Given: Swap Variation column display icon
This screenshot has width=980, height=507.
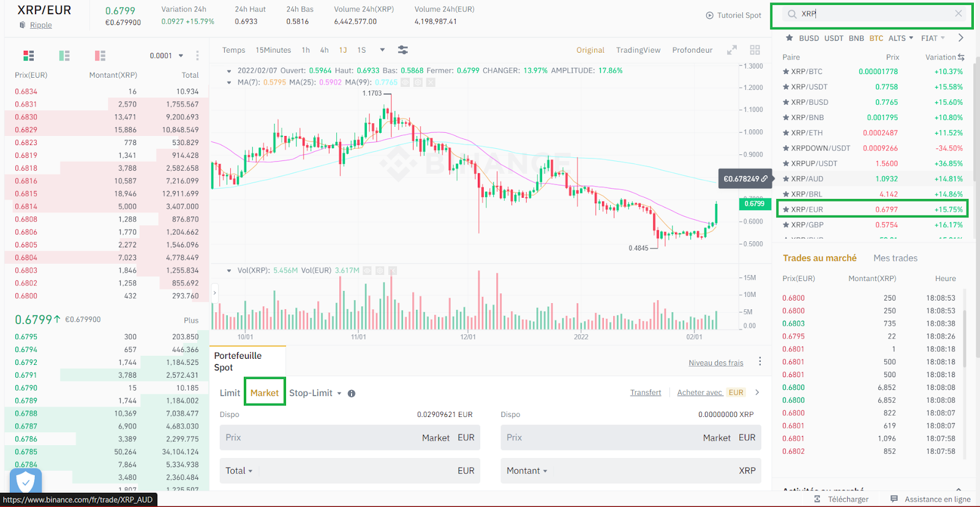Looking at the screenshot, I should 961,57.
